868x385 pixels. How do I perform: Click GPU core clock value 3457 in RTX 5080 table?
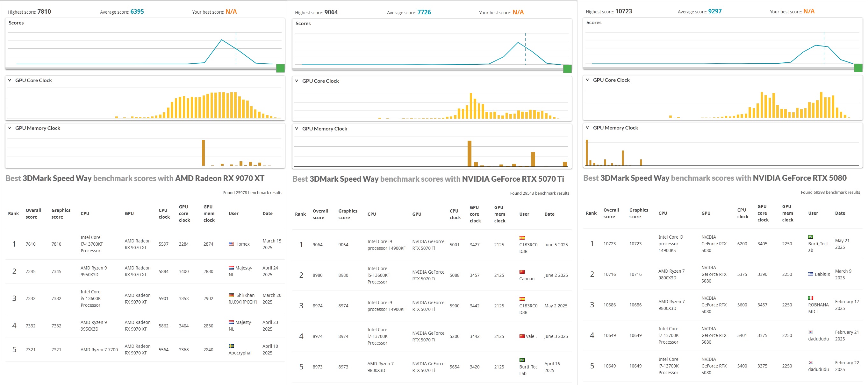762,305
